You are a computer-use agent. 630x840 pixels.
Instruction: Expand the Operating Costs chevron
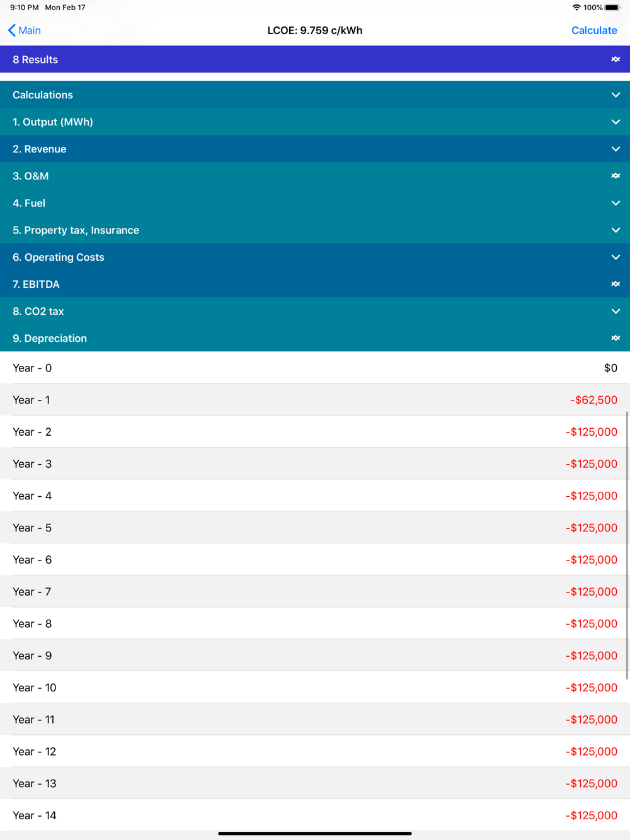[x=616, y=258]
